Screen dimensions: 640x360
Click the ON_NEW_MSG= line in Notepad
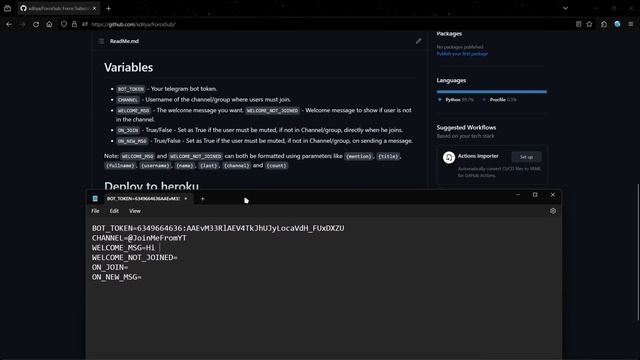click(x=117, y=277)
